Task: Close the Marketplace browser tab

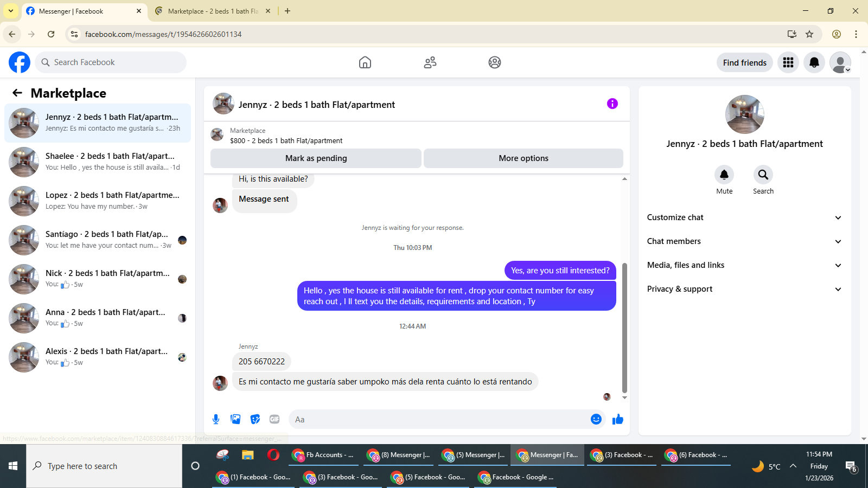Action: coord(268,11)
